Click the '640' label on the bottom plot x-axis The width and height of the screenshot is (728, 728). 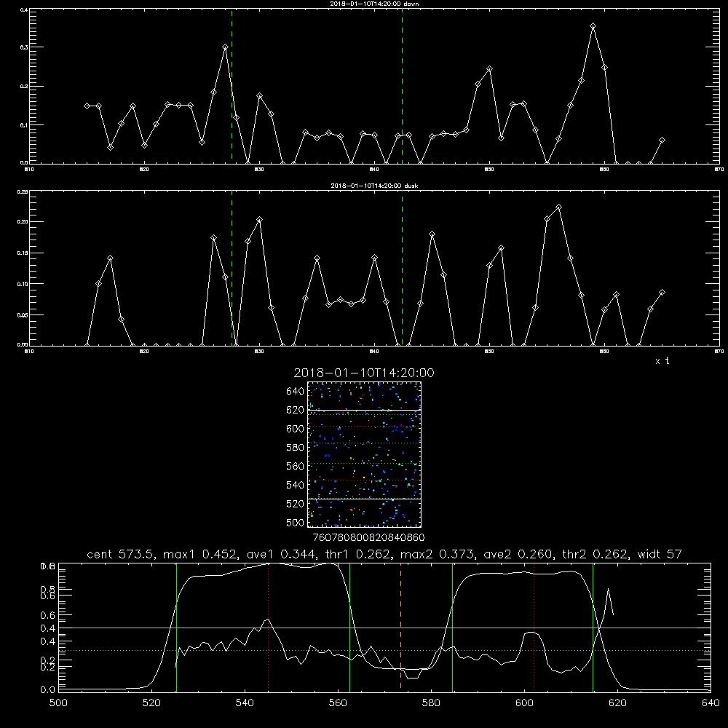pyautogui.click(x=711, y=703)
